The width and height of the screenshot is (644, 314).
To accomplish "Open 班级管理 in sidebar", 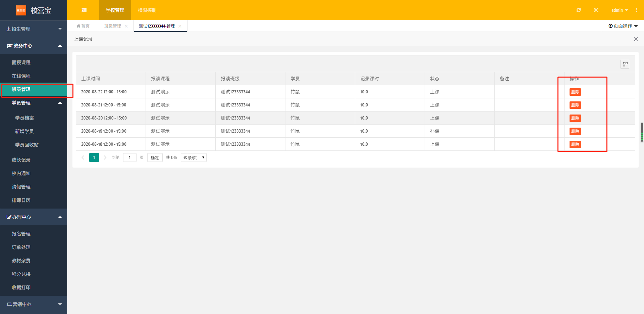I will 34,89.
